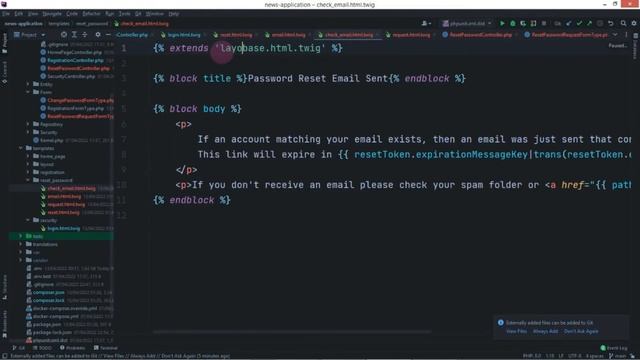Viewport: 640px width, 360px height.
Task: Select composer.json in project tree
Action: point(49,292)
